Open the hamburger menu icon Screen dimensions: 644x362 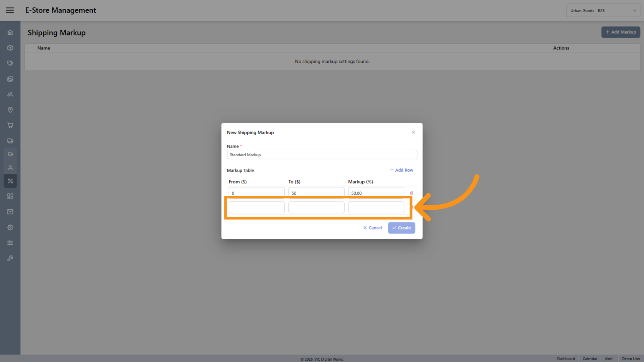pyautogui.click(x=10, y=10)
